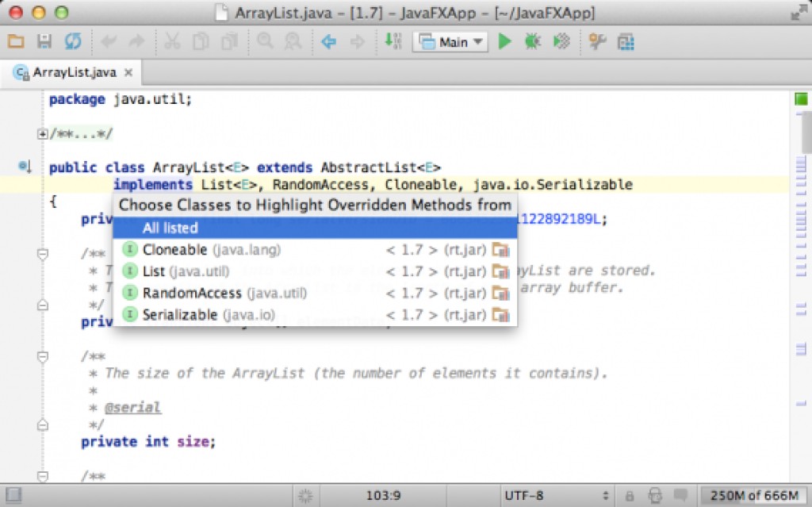Click the Undo arrow icon
Image resolution: width=812 pixels, height=507 pixels.
[x=108, y=41]
